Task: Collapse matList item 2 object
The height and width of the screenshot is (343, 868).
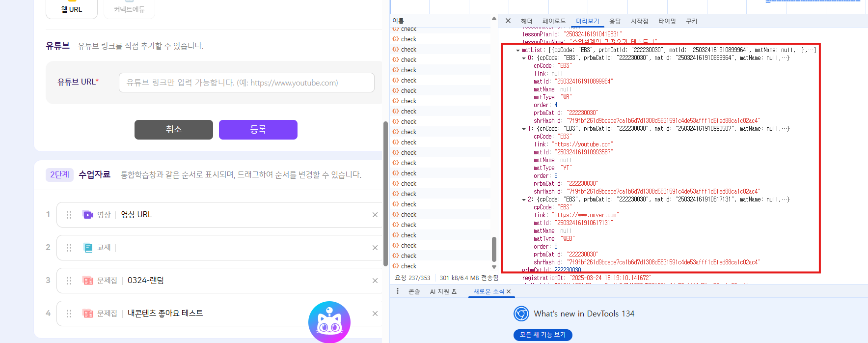Action: tap(524, 200)
